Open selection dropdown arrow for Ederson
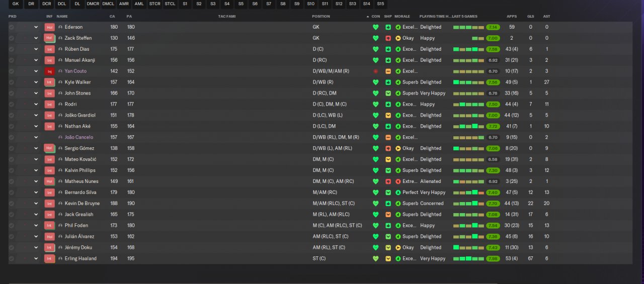 coord(36,27)
